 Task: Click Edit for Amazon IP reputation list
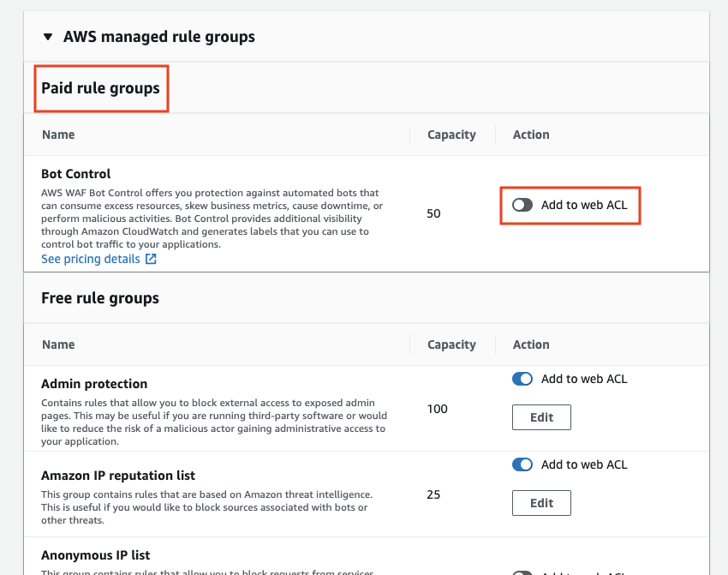541,503
